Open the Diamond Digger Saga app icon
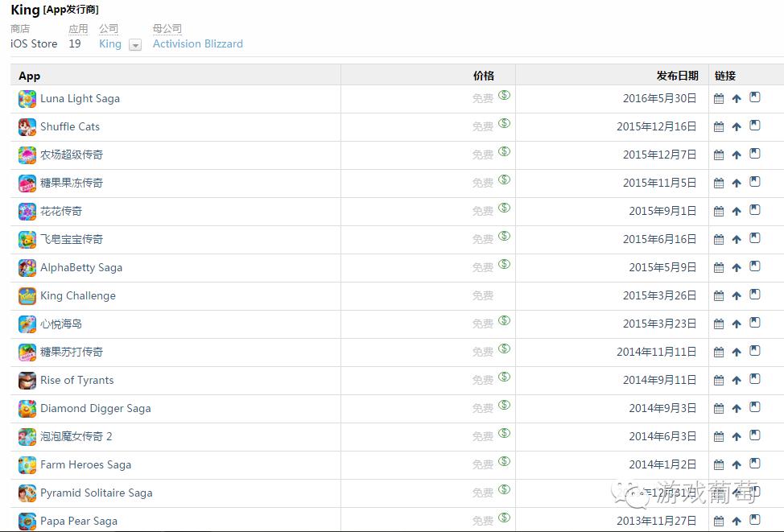Screen dimensions: 784x532 [27, 409]
